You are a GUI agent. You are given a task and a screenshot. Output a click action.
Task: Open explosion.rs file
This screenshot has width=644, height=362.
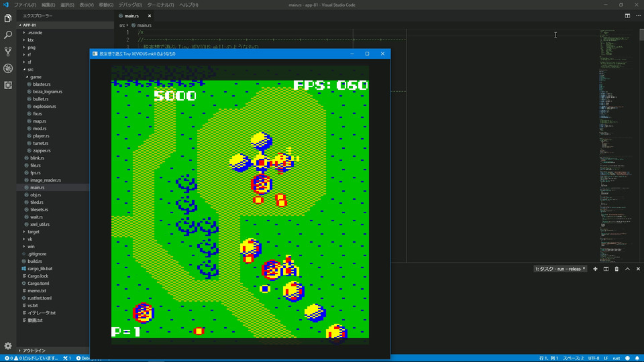44,107
